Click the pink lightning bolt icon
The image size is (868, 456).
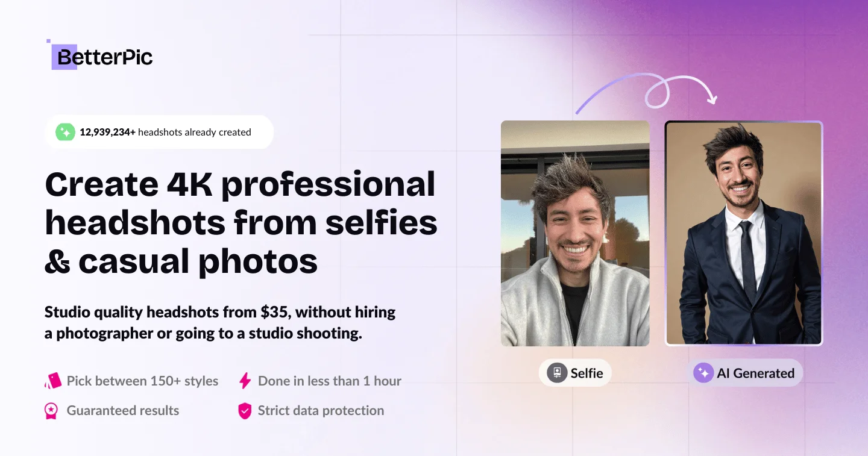pos(245,381)
